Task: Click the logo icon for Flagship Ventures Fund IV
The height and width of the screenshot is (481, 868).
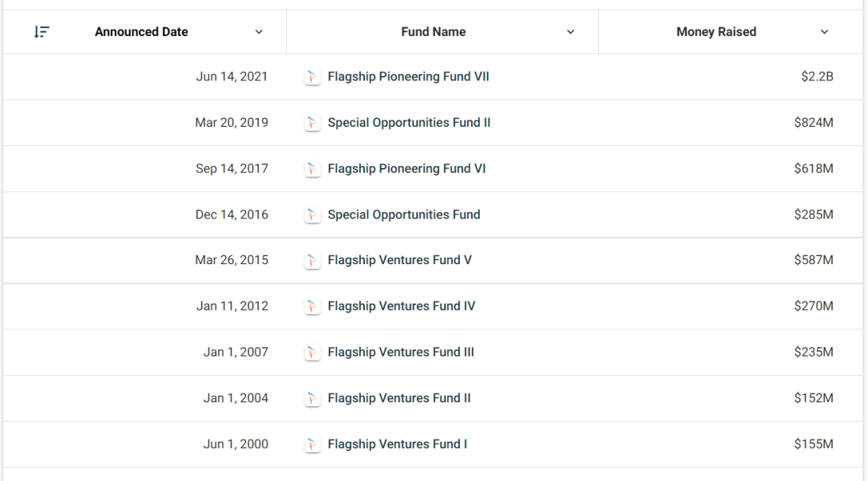Action: click(312, 306)
